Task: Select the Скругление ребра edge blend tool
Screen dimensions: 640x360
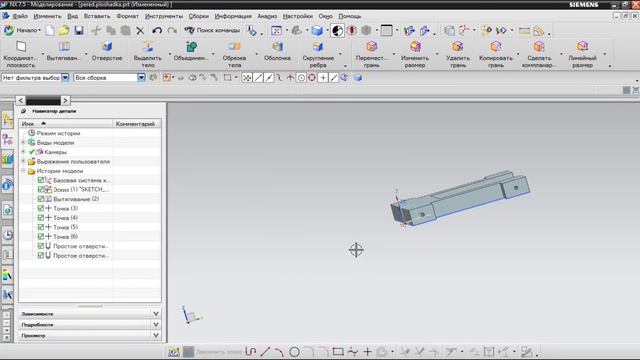Action: point(318,54)
